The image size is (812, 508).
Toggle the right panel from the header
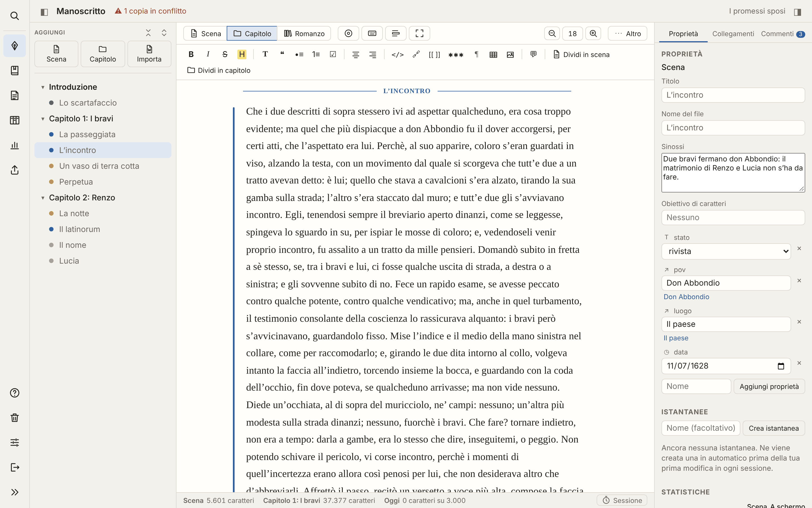(x=798, y=12)
